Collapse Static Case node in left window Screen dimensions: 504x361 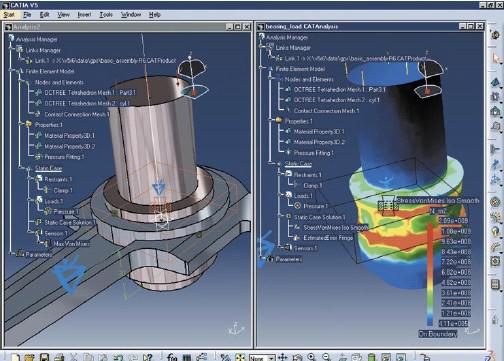coord(21,168)
